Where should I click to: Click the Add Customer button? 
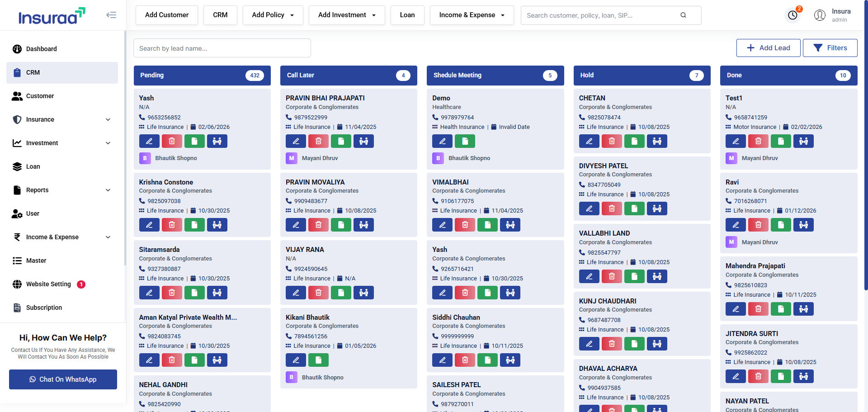tap(167, 15)
